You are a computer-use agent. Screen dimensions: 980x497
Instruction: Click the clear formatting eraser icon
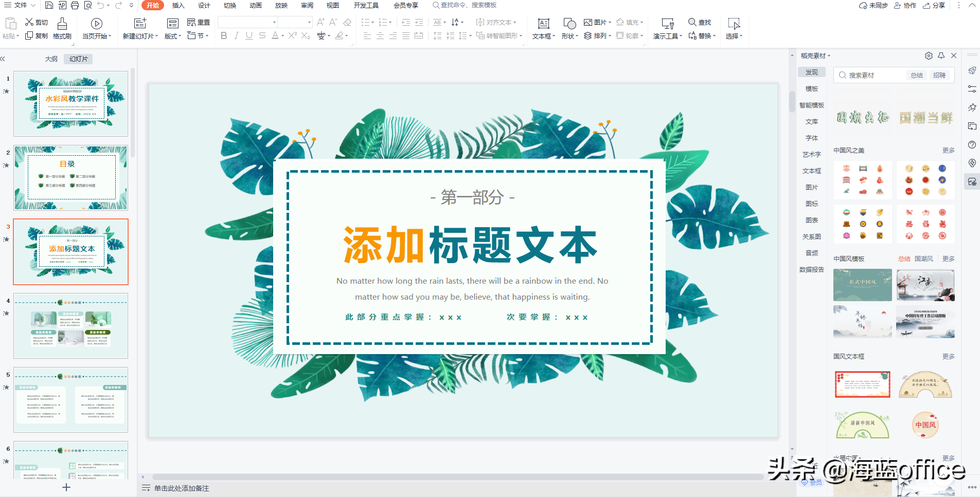[x=347, y=22]
